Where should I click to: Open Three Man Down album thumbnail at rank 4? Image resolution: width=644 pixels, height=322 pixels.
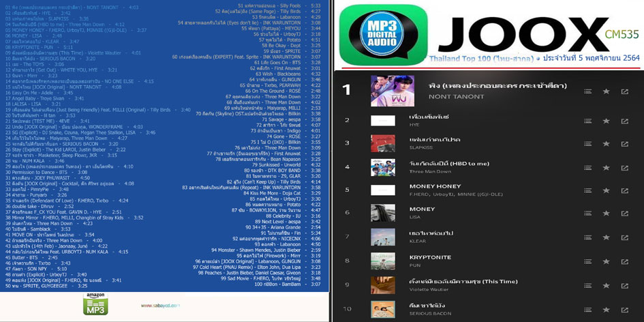[x=383, y=167]
